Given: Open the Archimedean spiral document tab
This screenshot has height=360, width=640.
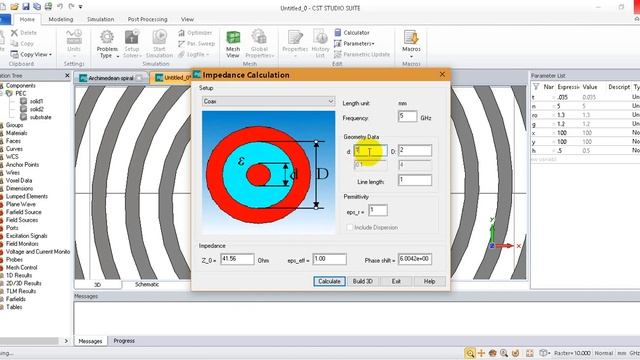Looking at the screenshot, I should coord(111,78).
